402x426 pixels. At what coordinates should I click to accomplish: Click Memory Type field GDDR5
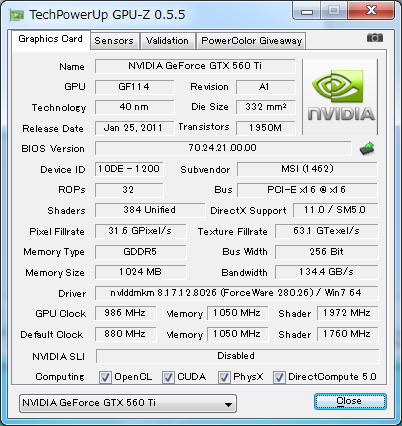(140, 252)
